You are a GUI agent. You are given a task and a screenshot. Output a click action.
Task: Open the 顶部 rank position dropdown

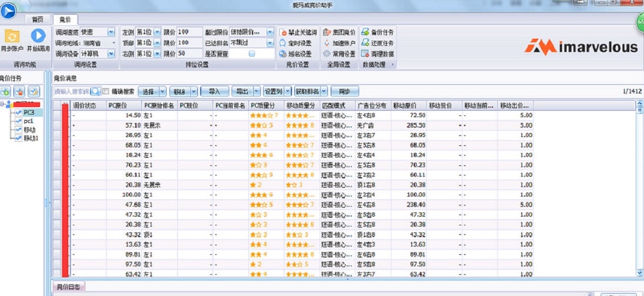157,43
